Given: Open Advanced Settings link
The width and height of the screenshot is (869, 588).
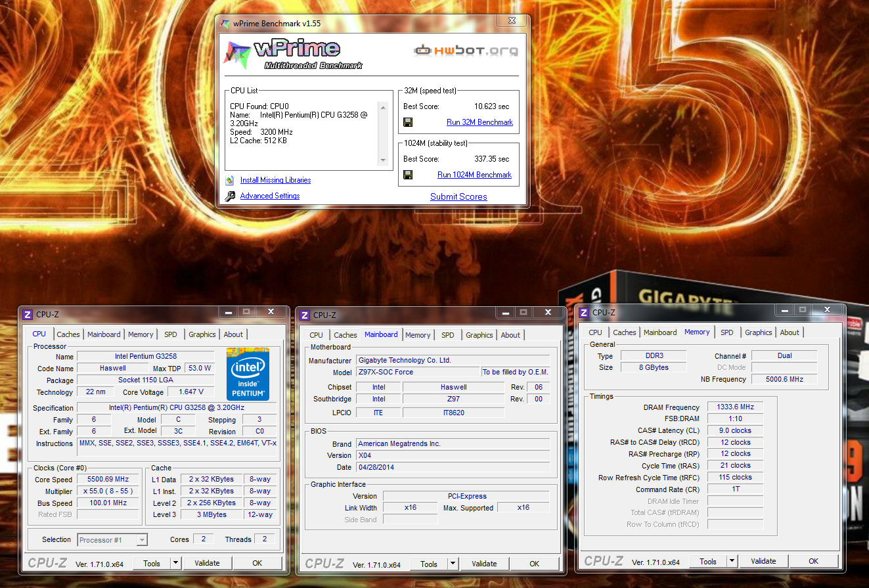Looking at the screenshot, I should pos(270,196).
